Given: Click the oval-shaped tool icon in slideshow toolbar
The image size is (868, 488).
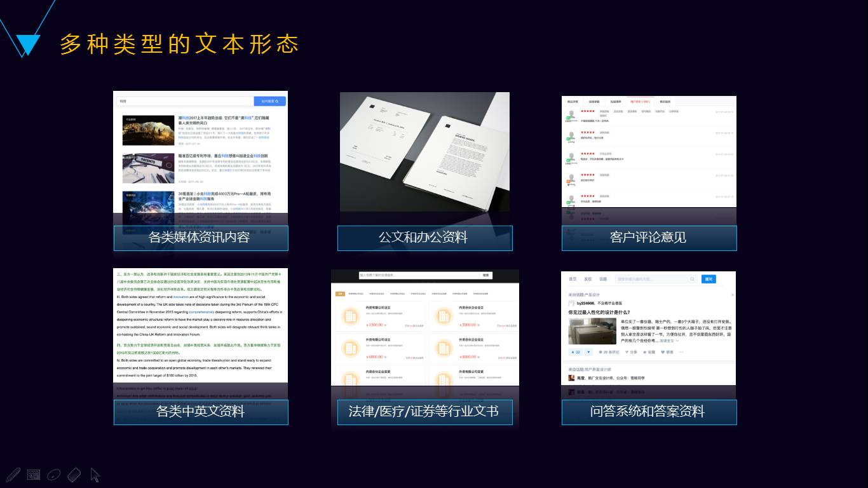Looking at the screenshot, I should 54,475.
